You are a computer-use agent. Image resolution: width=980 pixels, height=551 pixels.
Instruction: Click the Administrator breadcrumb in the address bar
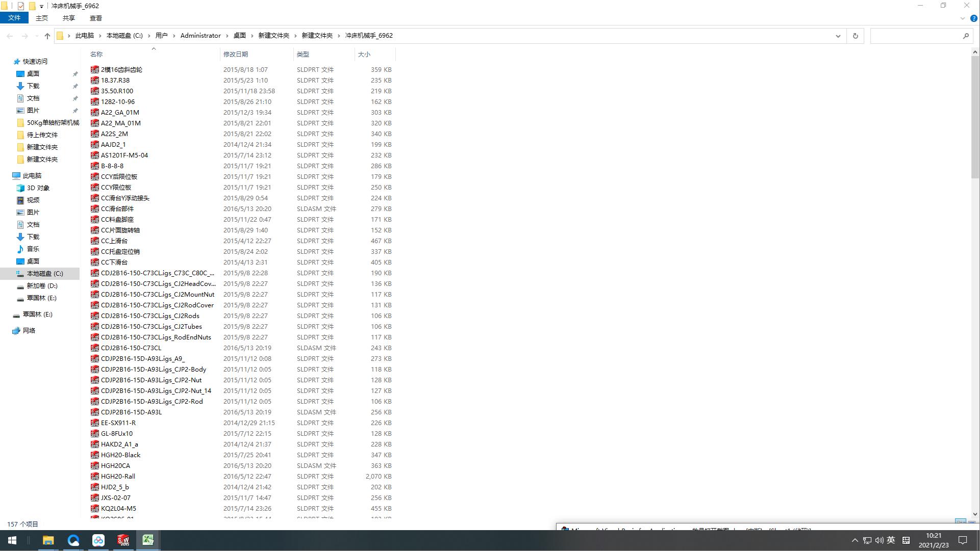pyautogui.click(x=200, y=36)
